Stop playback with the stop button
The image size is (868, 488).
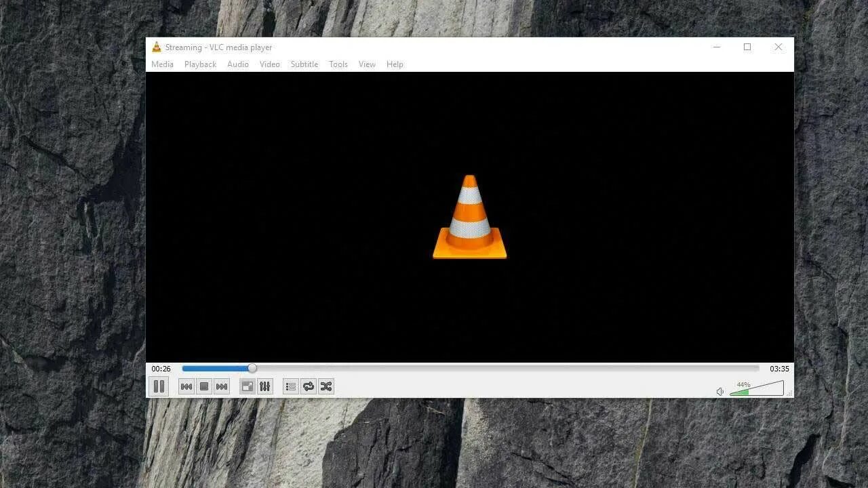[204, 386]
